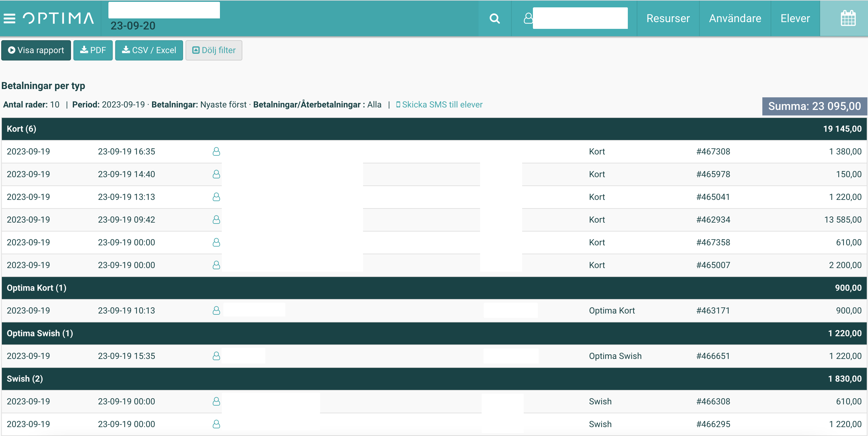Export report as CSV / Excel

pos(149,50)
